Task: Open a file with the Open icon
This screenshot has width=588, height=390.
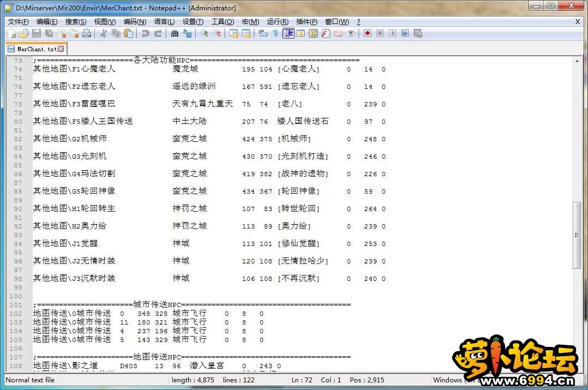Action: pyautogui.click(x=24, y=33)
